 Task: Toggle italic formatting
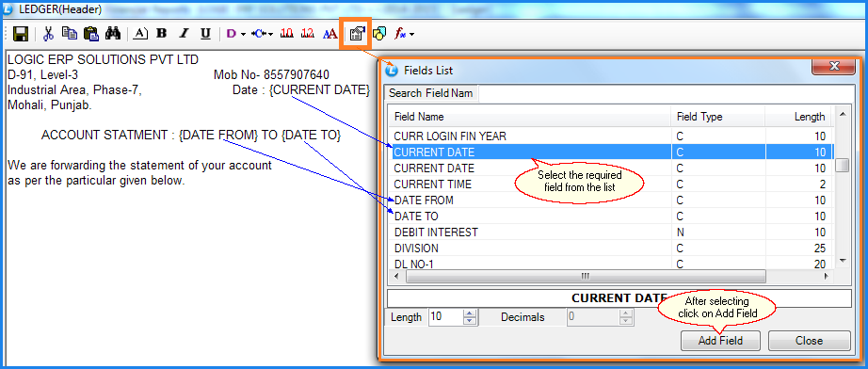click(184, 34)
